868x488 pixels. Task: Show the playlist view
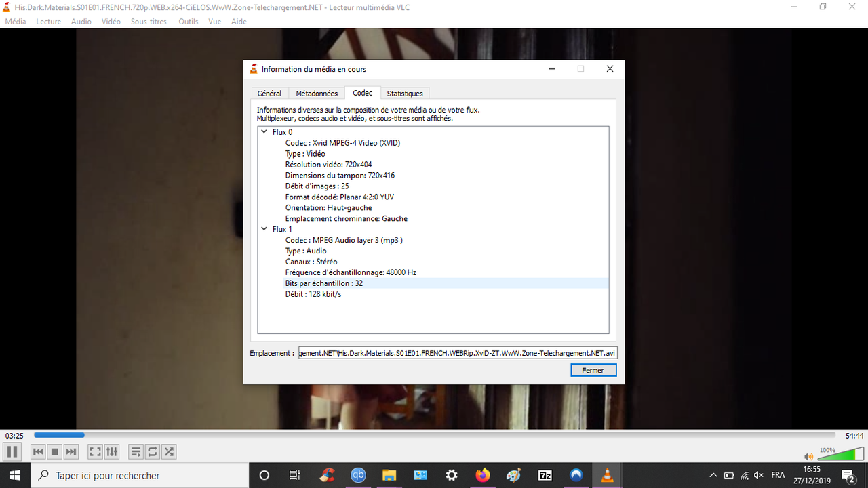136,451
